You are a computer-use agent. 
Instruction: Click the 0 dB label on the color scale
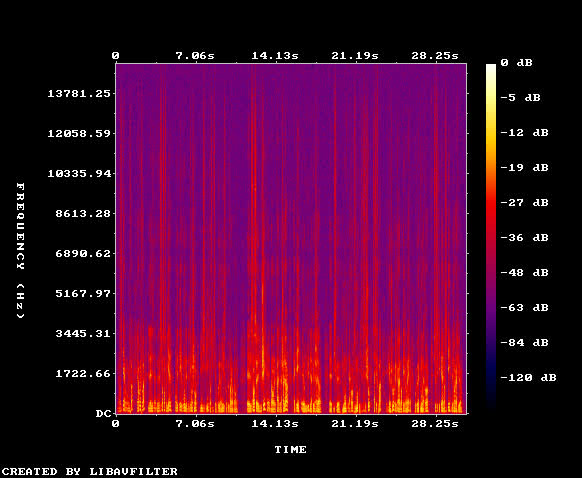516,63
